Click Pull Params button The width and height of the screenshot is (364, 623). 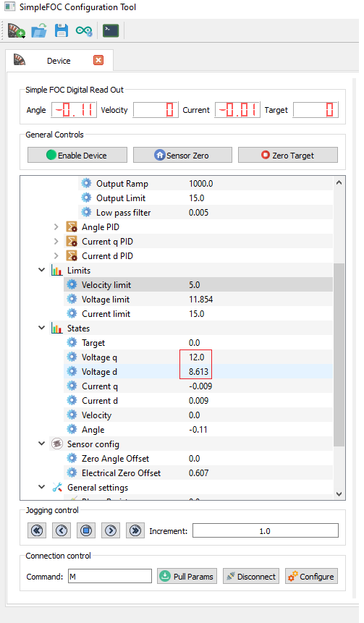pyautogui.click(x=187, y=576)
